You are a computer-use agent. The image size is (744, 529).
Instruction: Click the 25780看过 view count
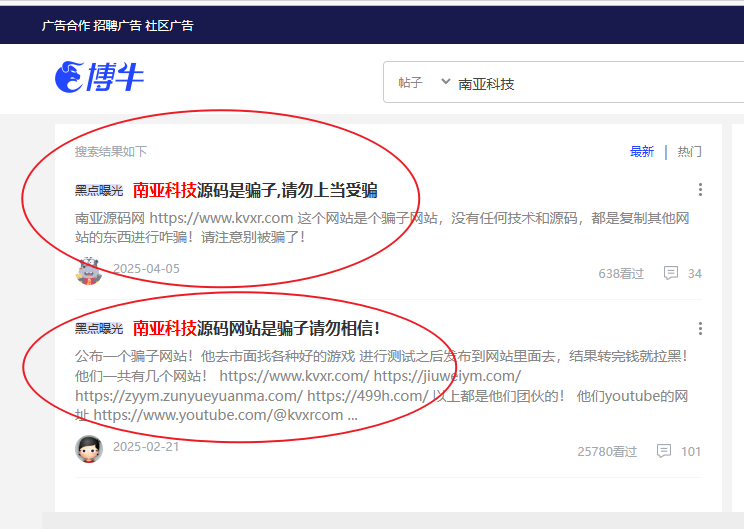tap(607, 452)
